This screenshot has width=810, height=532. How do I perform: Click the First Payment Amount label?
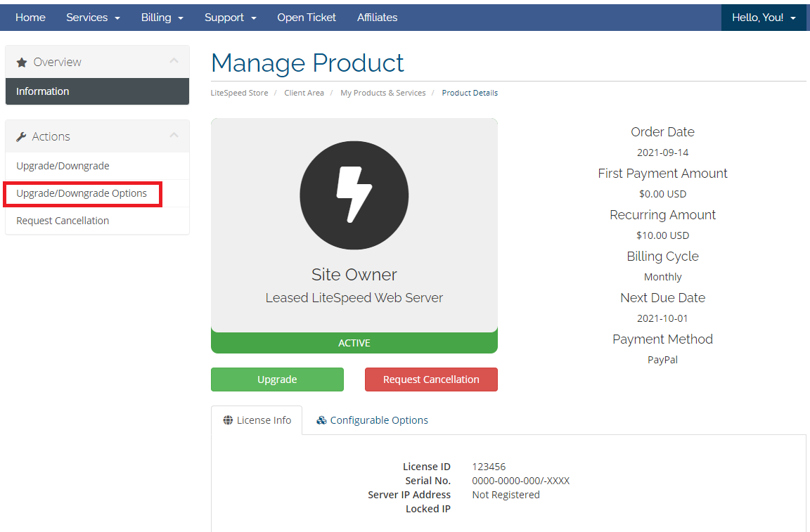click(x=663, y=174)
